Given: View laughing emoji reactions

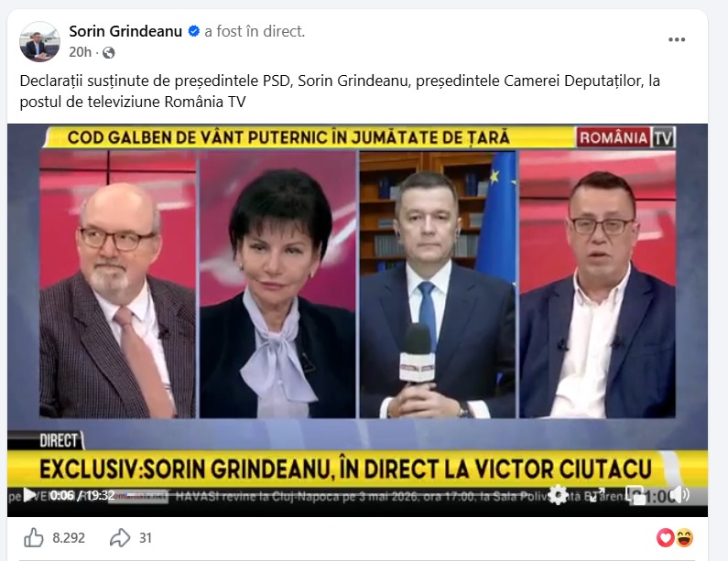Looking at the screenshot, I should tap(685, 538).
